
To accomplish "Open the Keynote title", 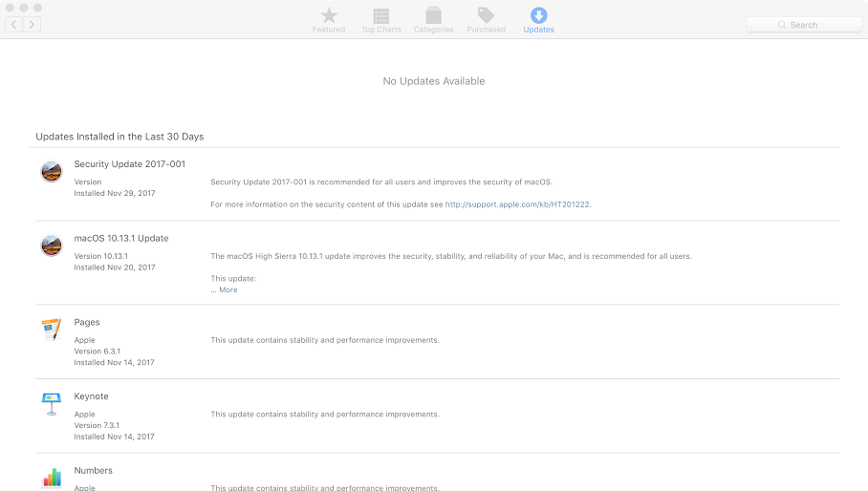I will coord(92,396).
